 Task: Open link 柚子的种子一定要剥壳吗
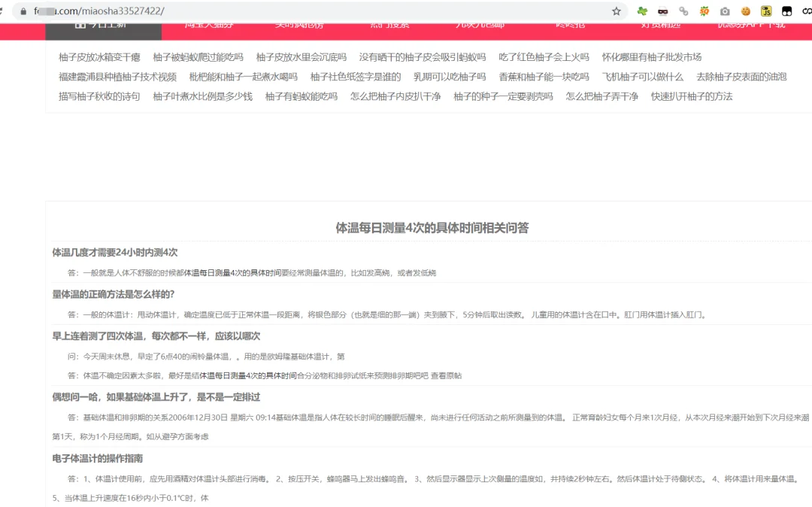503,96
